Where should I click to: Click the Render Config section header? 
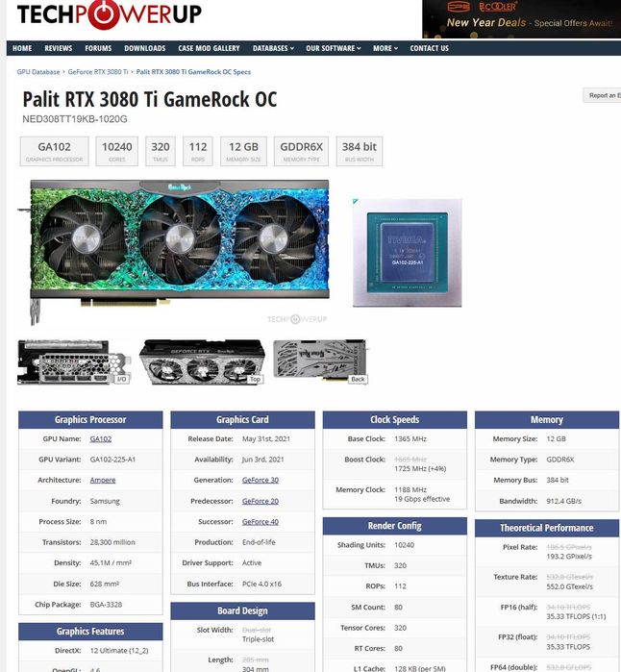[395, 526]
